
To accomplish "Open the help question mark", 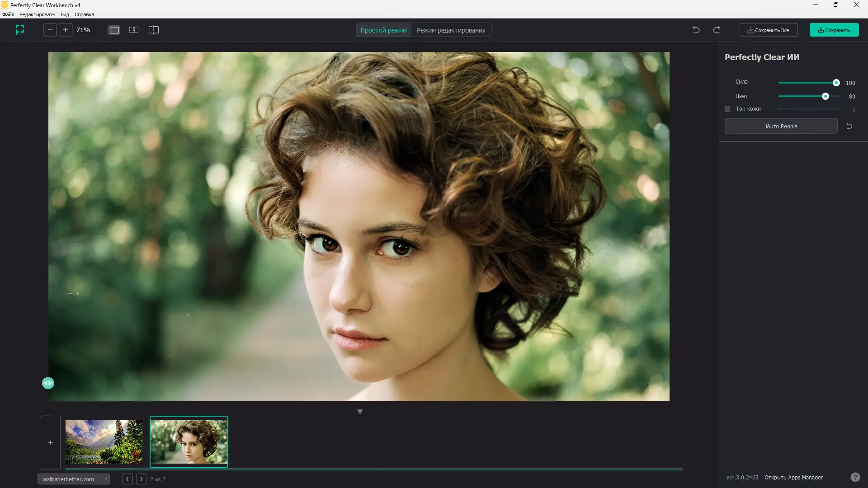I will tap(855, 477).
